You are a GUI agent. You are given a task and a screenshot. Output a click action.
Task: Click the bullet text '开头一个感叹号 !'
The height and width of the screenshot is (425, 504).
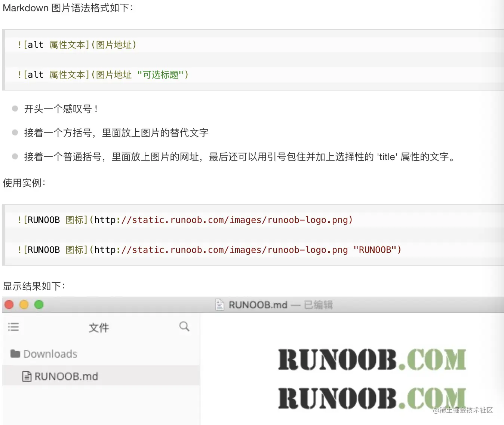(61, 109)
